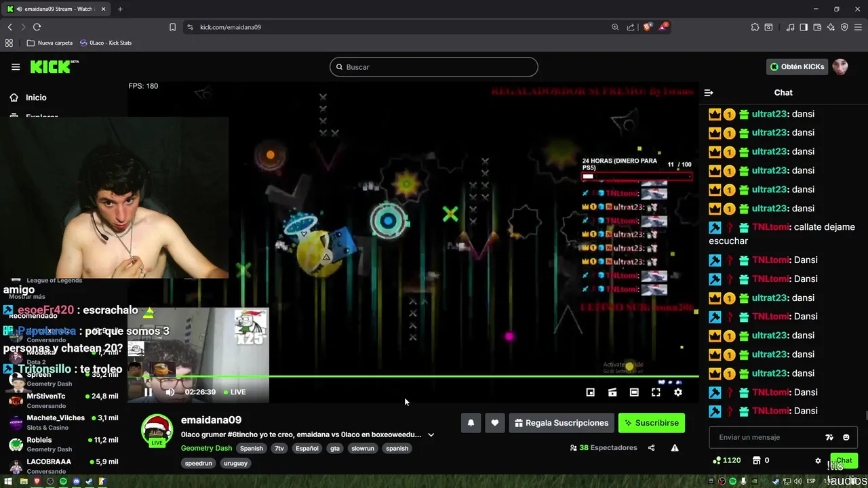Viewport: 868px width, 488px height.
Task: Open Machete_Vilches recommended channel
Action: [x=64, y=422]
